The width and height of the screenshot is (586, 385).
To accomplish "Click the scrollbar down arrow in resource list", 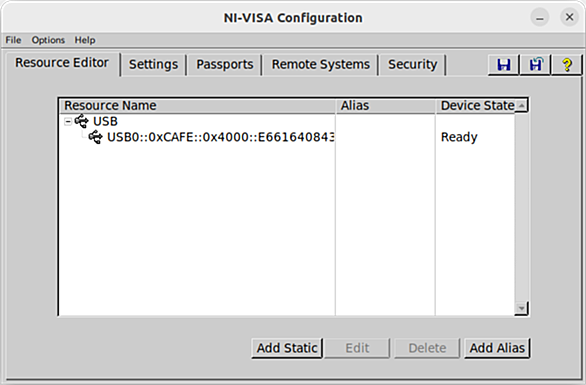I will tap(521, 308).
